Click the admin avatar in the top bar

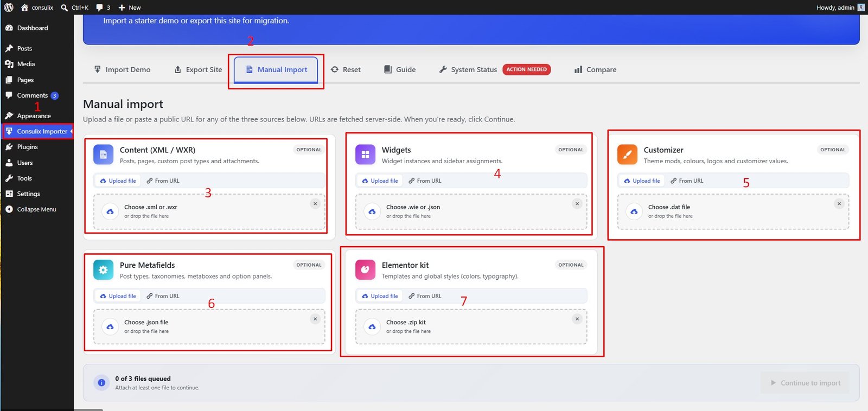click(861, 8)
